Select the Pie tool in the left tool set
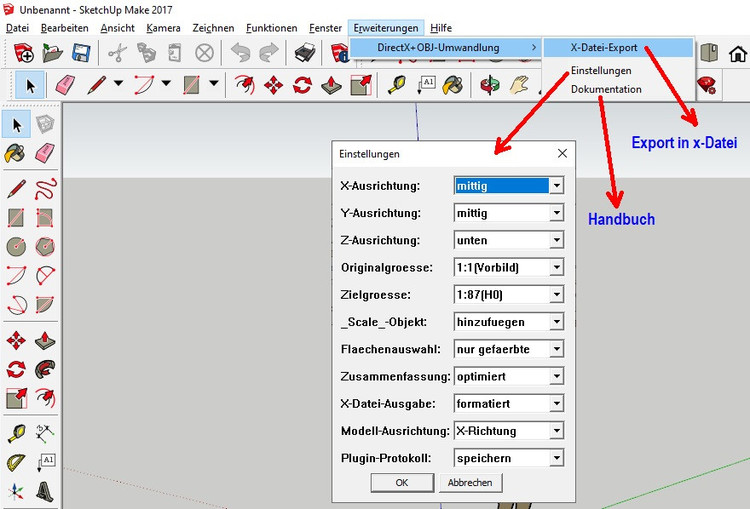The image size is (750, 509). [45, 305]
